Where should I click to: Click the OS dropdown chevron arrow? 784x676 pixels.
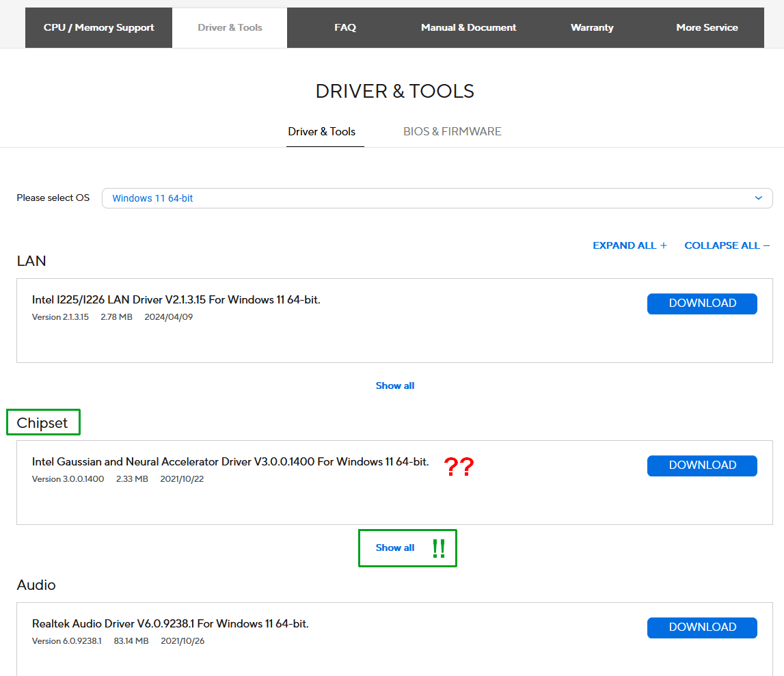pyautogui.click(x=758, y=198)
